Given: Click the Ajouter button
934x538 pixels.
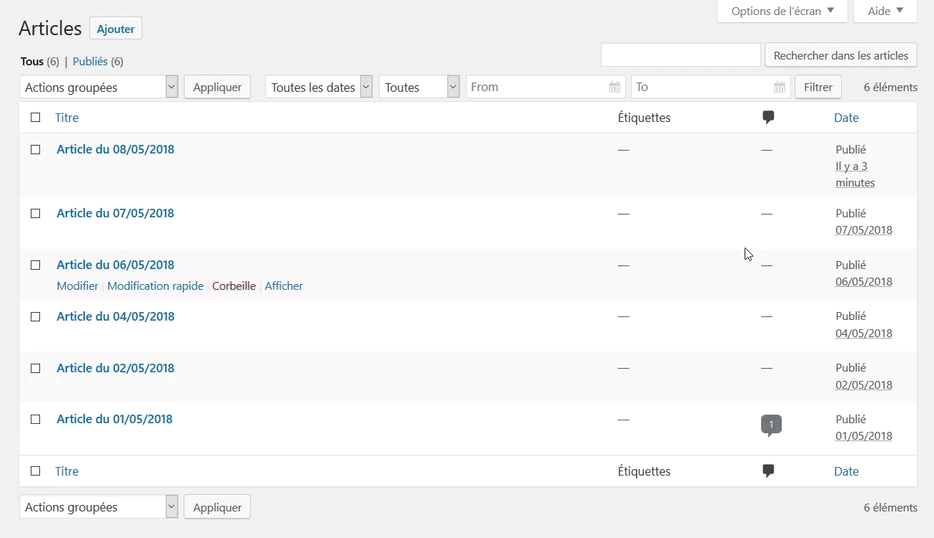Looking at the screenshot, I should click(115, 29).
